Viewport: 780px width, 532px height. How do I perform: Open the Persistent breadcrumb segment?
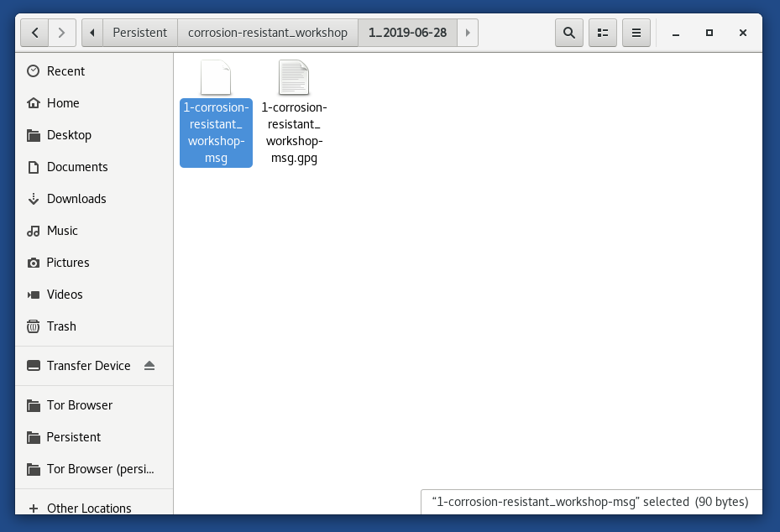[139, 33]
